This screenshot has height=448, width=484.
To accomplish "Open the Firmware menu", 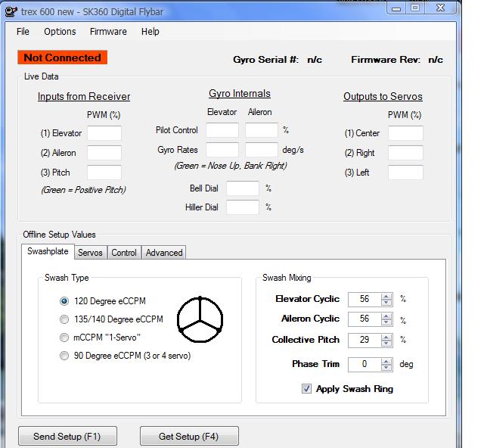I will [x=108, y=32].
